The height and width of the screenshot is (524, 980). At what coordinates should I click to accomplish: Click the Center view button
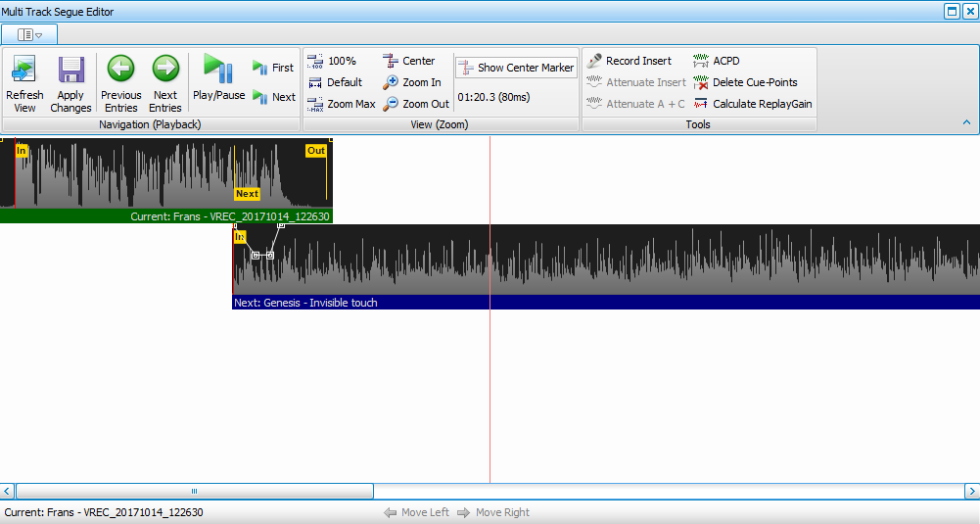(409, 61)
